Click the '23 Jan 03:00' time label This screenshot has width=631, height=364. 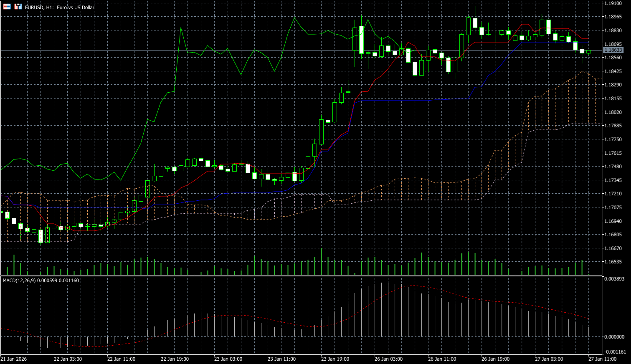point(228,359)
